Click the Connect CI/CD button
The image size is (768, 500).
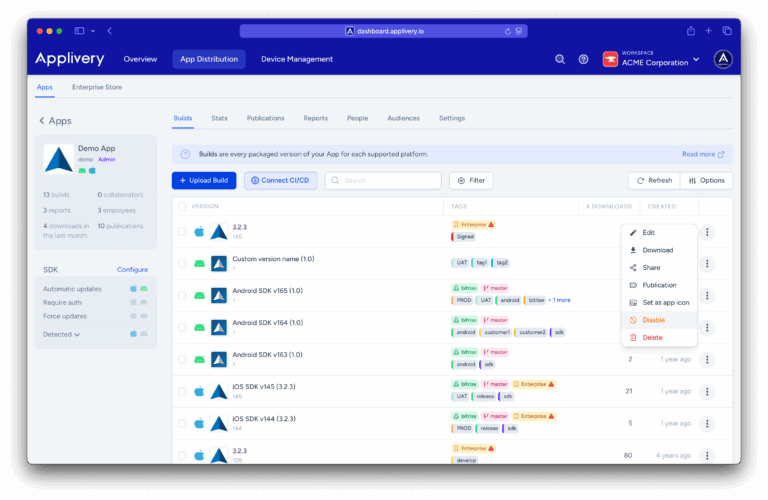pos(280,181)
